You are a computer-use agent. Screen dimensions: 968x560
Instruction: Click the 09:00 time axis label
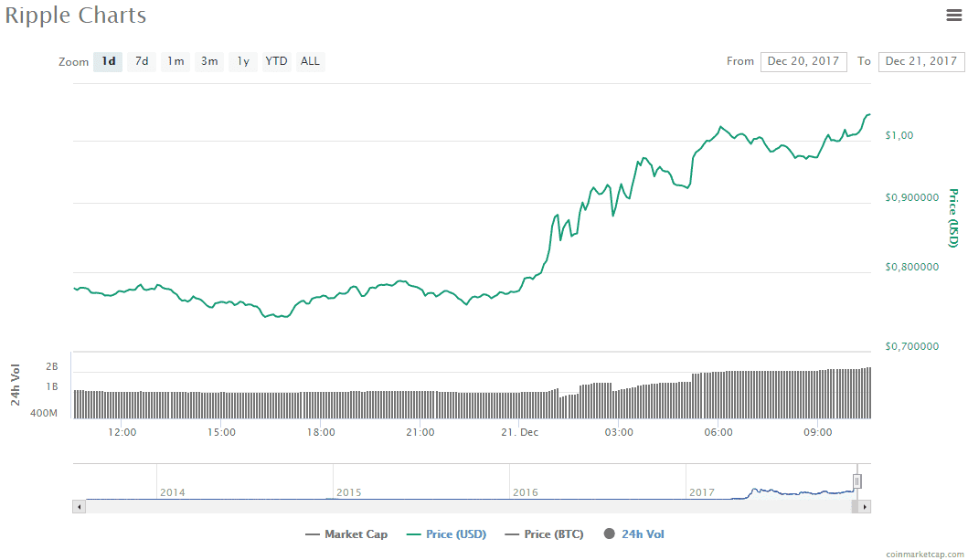pyautogui.click(x=818, y=432)
